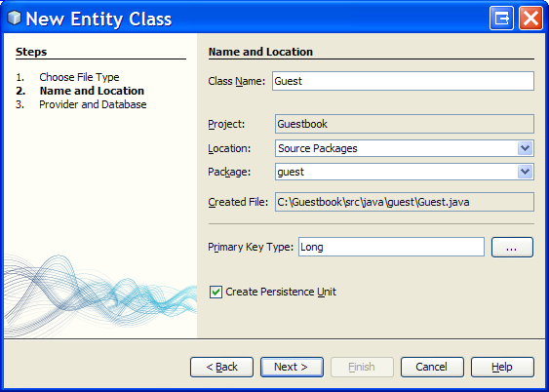Select Provider and Database step
Screen dimensions: 549x392
93,104
